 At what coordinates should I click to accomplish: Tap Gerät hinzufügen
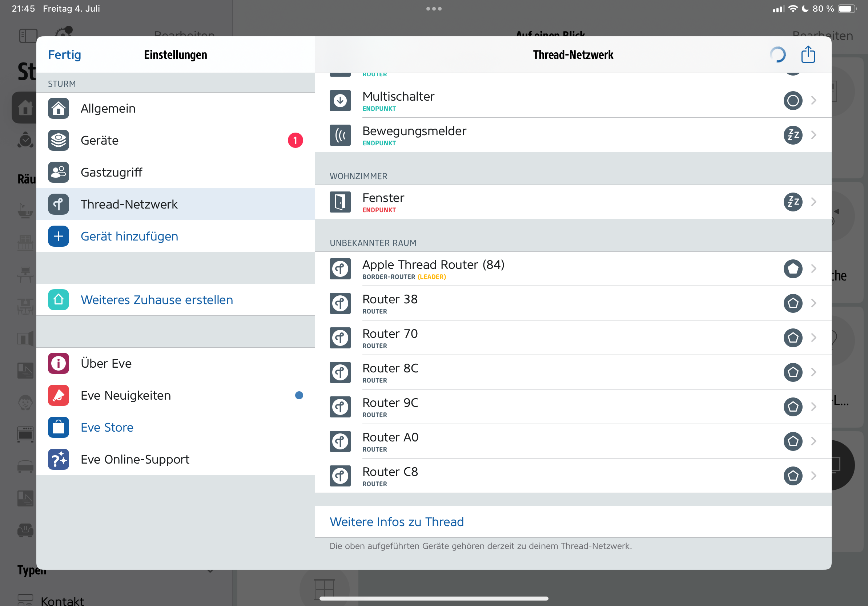click(x=129, y=237)
